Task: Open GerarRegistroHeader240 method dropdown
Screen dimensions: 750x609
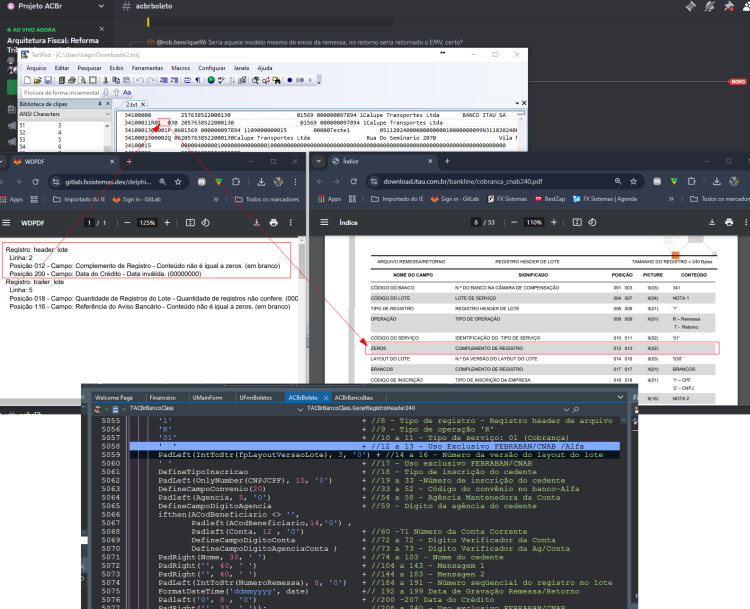Action: pyautogui.click(x=566, y=410)
